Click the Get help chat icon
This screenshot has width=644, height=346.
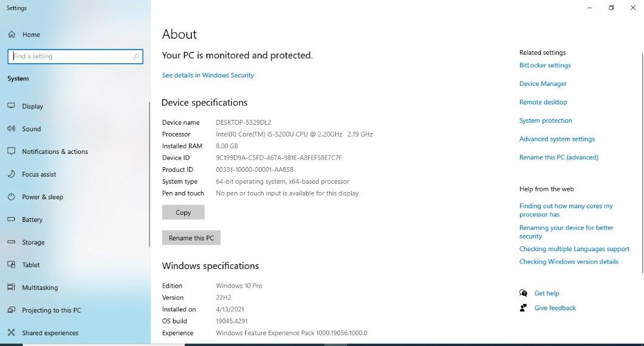click(524, 293)
